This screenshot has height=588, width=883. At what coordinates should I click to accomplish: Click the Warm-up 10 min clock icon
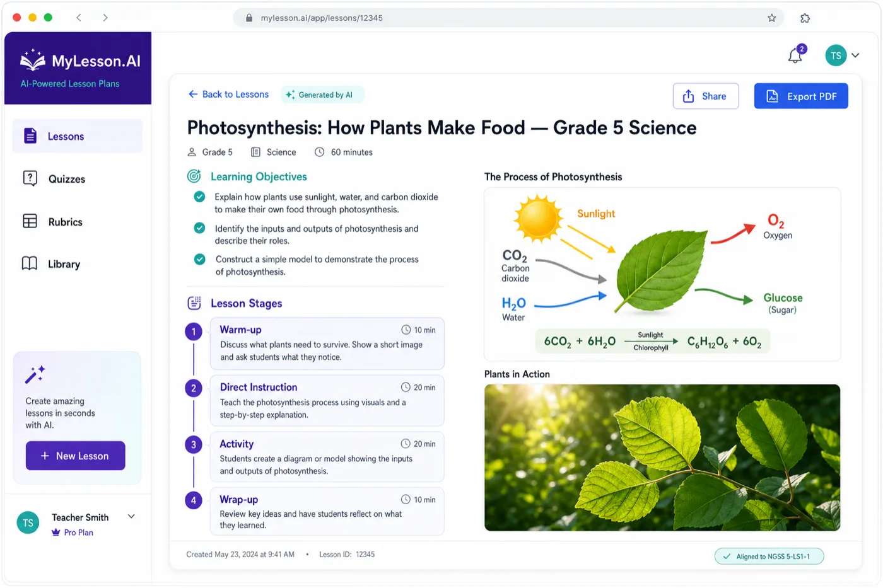pyautogui.click(x=406, y=330)
